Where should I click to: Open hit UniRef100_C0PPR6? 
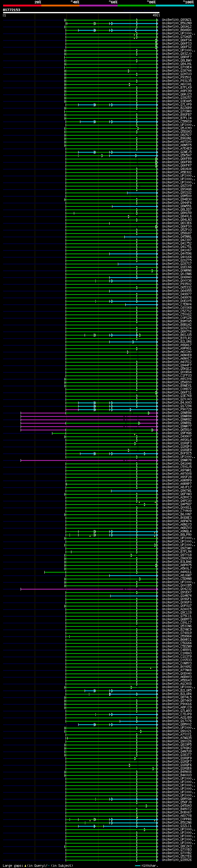tap(176, 819)
